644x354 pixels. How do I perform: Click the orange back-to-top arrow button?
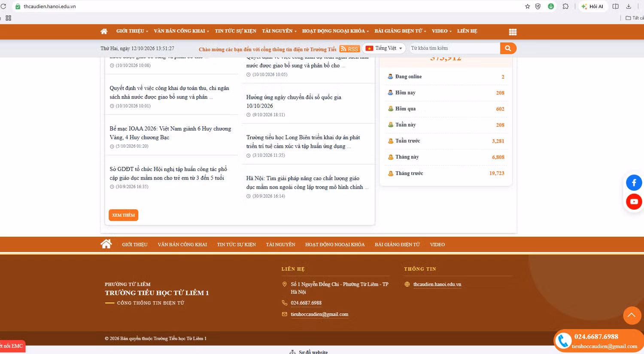pyautogui.click(x=632, y=315)
